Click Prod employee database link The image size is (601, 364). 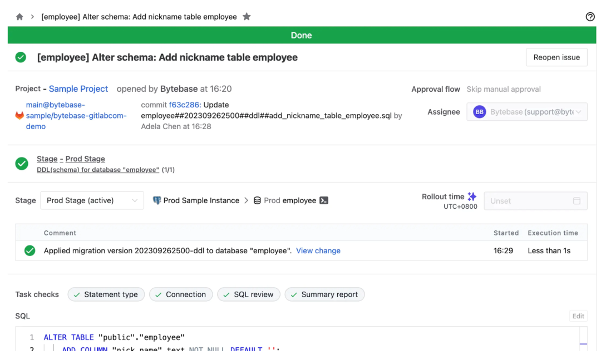pos(290,200)
